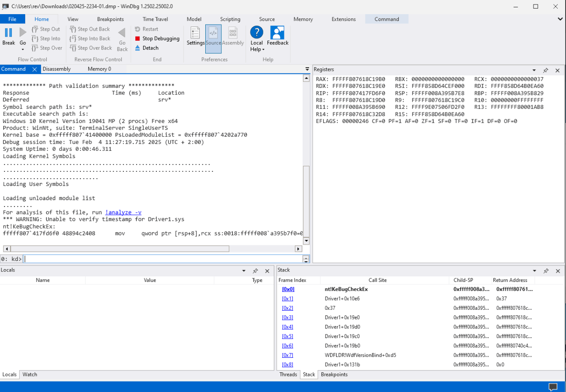Toggle Source mode in Preferences

coord(213,33)
